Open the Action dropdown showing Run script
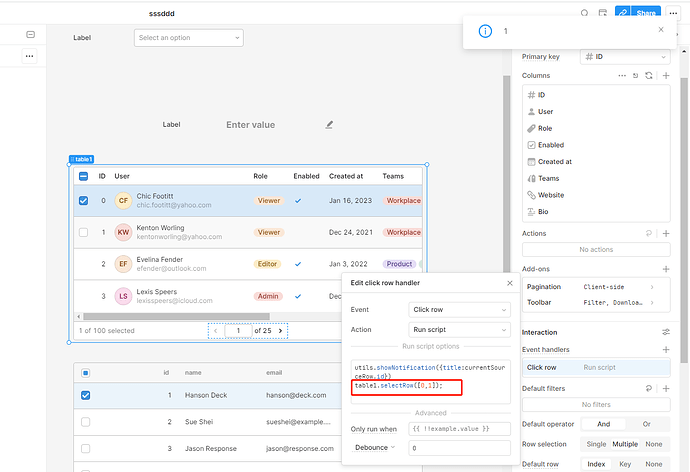The image size is (690, 472). click(459, 330)
